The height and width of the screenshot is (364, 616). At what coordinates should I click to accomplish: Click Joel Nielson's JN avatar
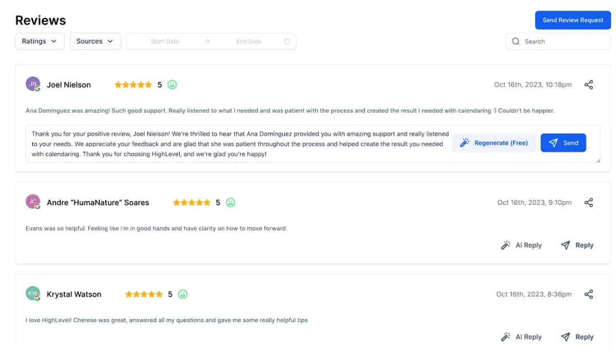pos(33,84)
